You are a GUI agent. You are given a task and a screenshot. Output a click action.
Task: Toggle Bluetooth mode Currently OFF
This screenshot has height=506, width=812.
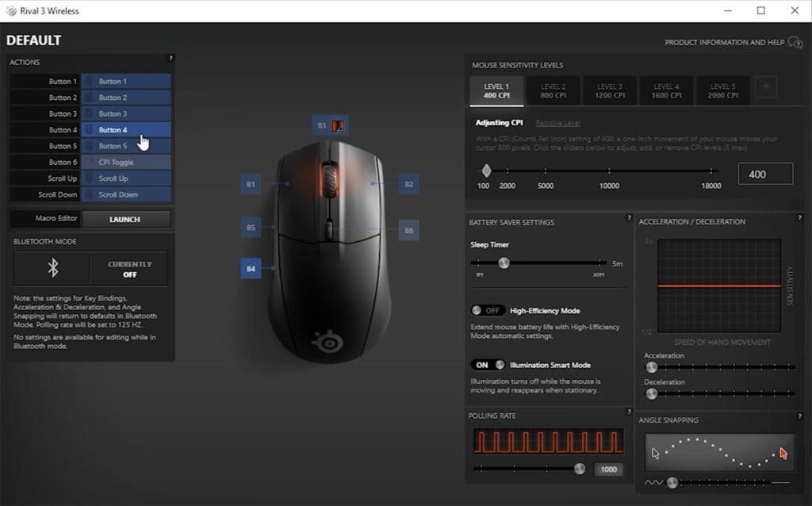point(129,269)
